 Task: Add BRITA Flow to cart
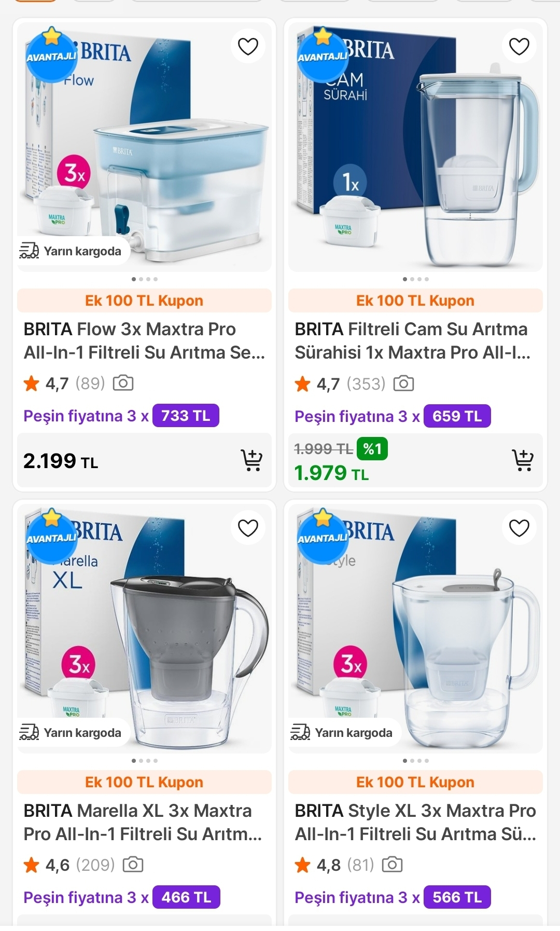(251, 460)
